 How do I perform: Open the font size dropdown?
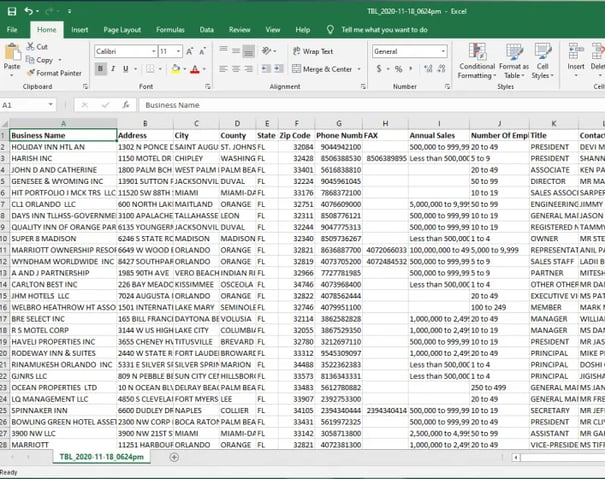pyautogui.click(x=178, y=51)
